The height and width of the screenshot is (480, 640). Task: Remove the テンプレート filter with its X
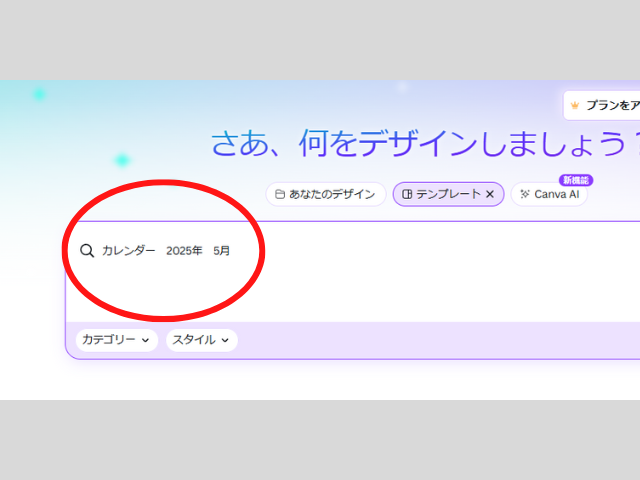(x=490, y=194)
